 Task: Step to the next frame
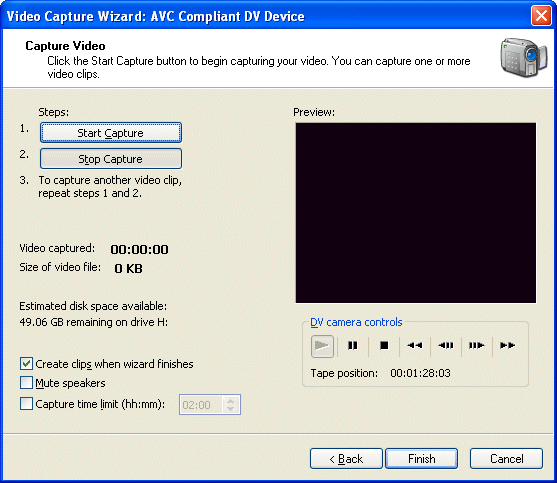click(477, 346)
